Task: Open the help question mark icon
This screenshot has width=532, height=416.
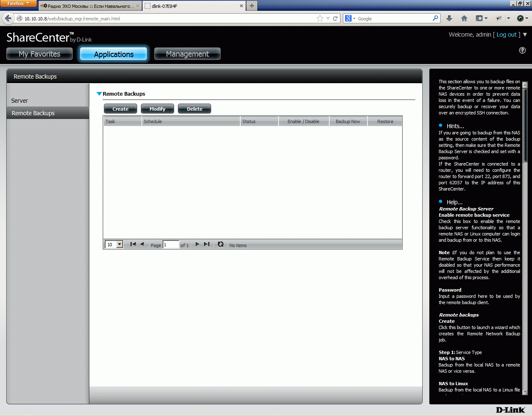Action: click(x=522, y=50)
